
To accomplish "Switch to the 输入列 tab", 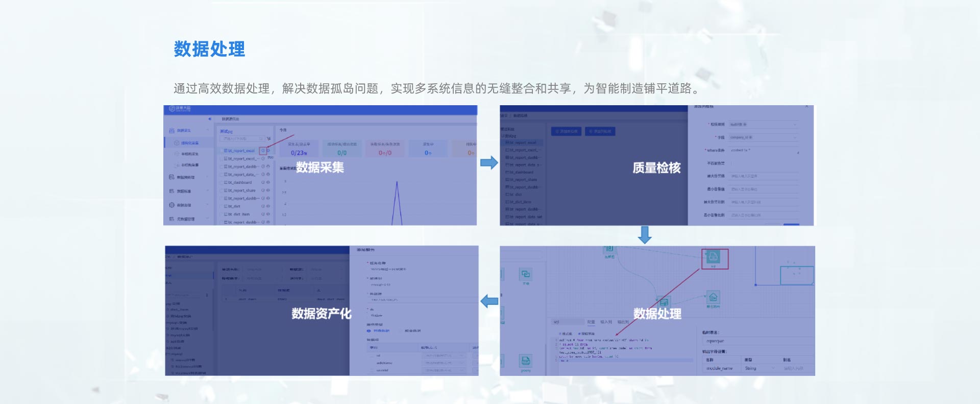I will (x=606, y=322).
